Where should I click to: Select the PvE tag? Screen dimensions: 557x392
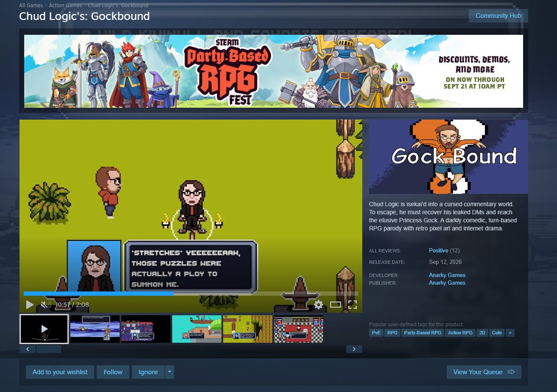(376, 333)
